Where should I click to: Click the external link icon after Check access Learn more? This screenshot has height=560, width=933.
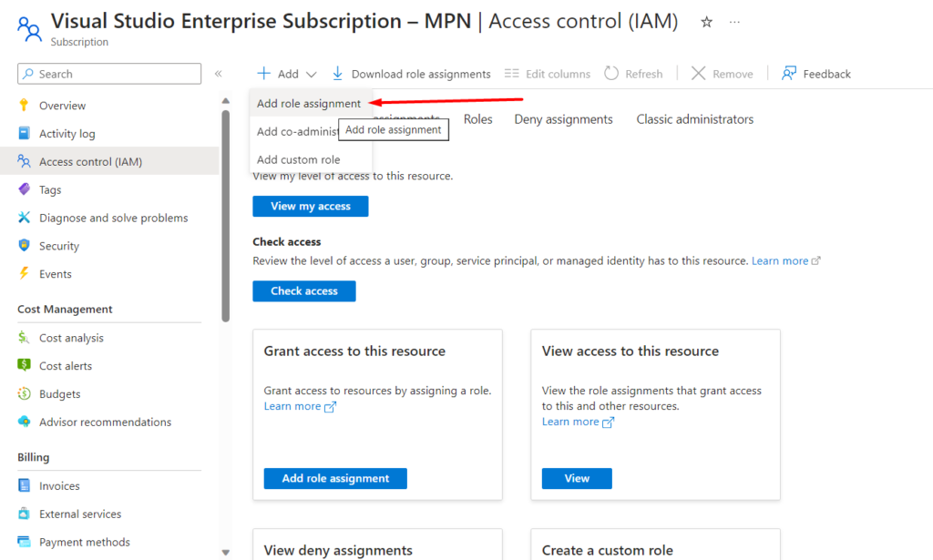click(815, 261)
